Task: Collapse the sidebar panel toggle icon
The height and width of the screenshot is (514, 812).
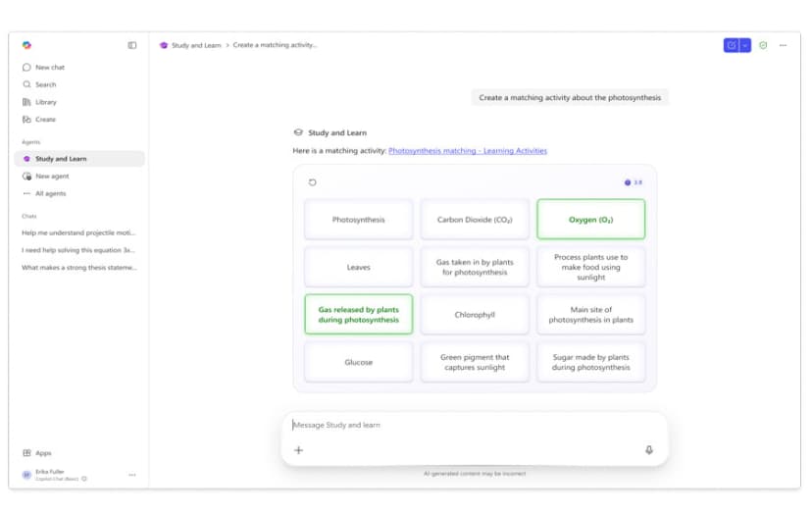Action: 132,45
